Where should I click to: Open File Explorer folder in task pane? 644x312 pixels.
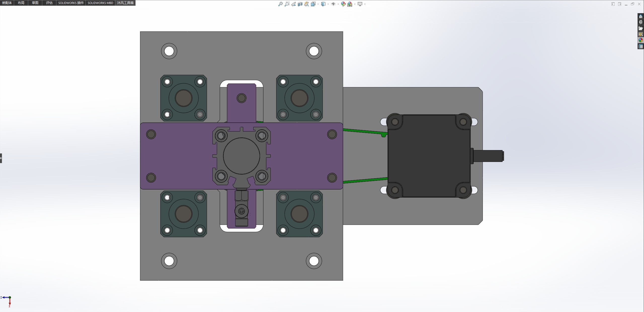(640, 28)
